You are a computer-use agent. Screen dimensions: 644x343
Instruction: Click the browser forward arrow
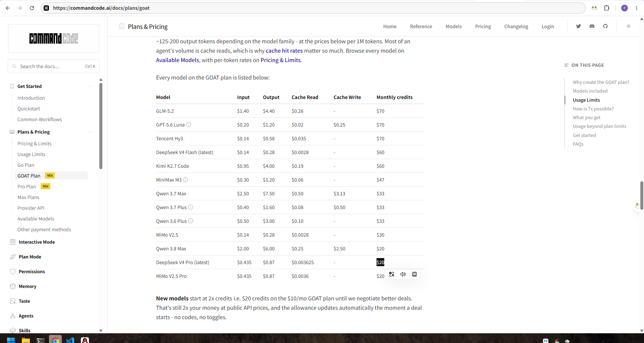20,8
